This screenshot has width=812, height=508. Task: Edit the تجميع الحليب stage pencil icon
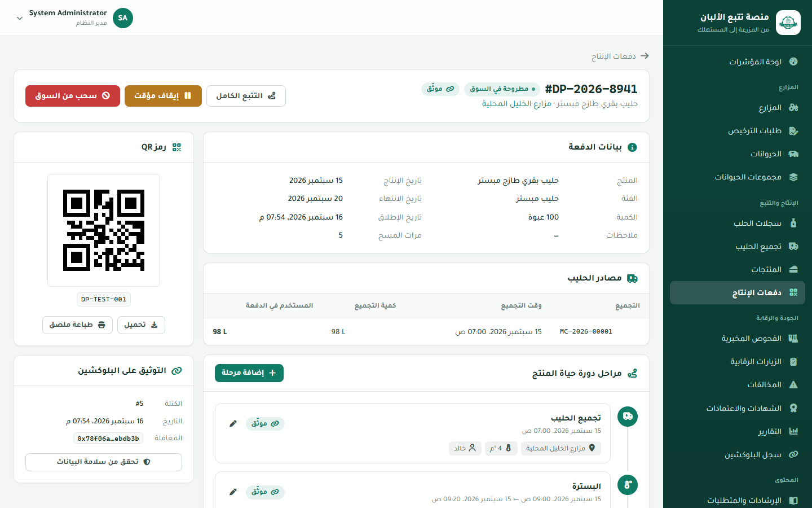tap(233, 423)
